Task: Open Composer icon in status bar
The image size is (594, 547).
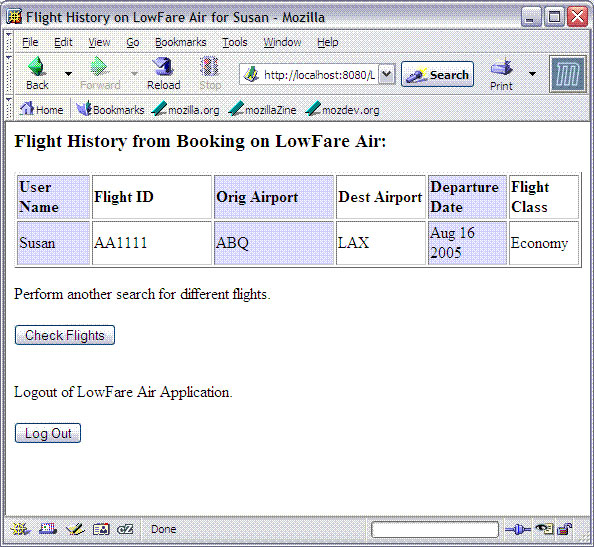Action: click(75, 529)
